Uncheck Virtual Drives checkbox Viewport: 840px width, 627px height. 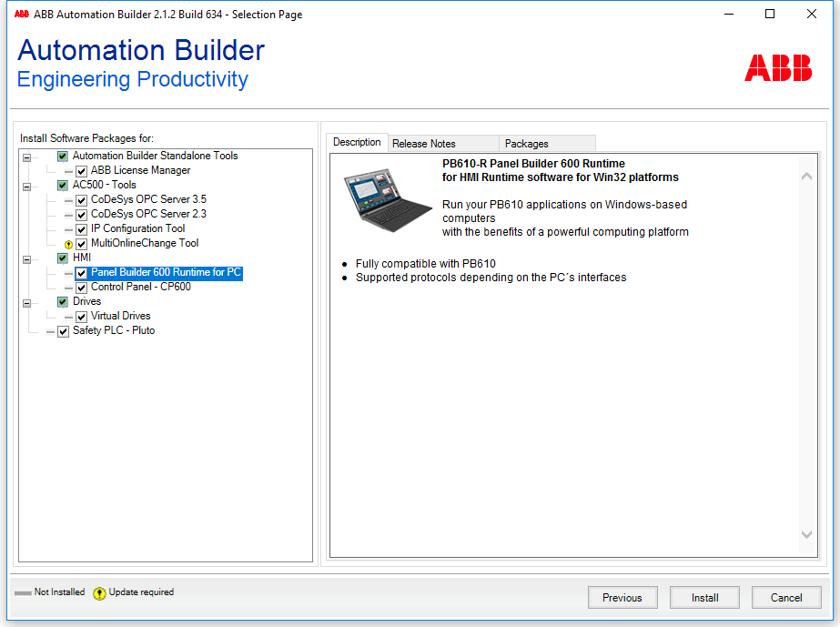coord(81,317)
